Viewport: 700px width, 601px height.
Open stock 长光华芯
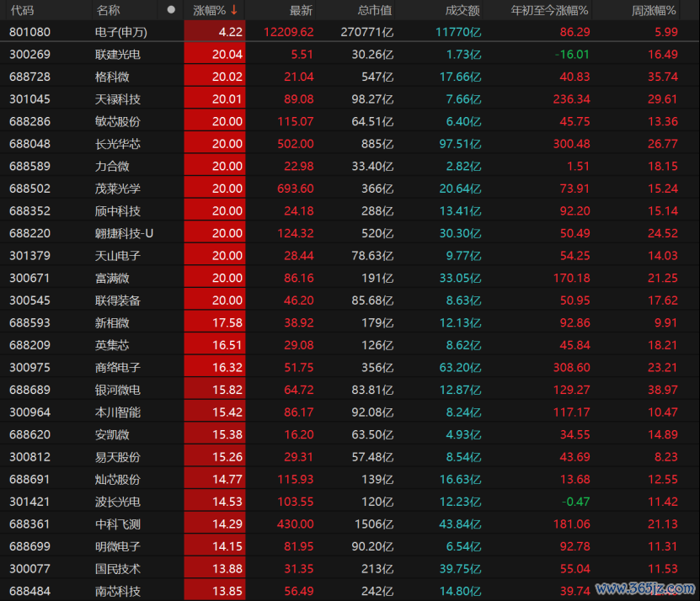(118, 144)
